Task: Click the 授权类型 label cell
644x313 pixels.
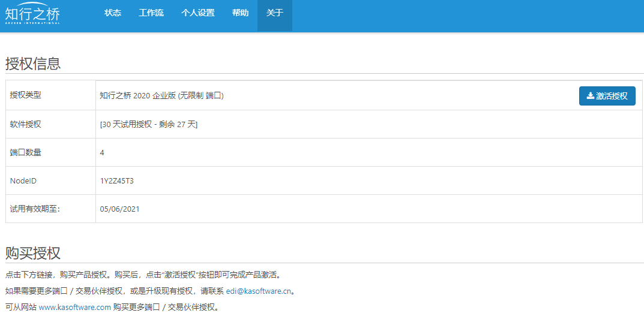Action: [x=50, y=95]
